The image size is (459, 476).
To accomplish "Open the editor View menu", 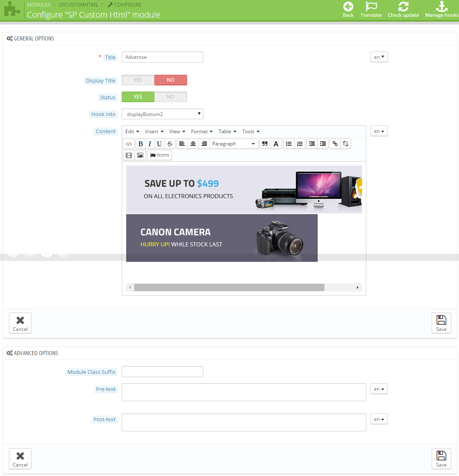I will [x=177, y=132].
